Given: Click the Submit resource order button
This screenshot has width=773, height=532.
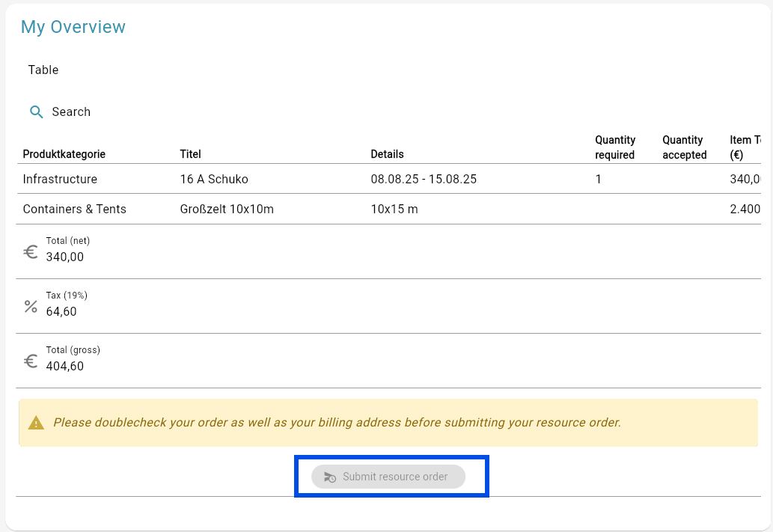Looking at the screenshot, I should (388, 477).
